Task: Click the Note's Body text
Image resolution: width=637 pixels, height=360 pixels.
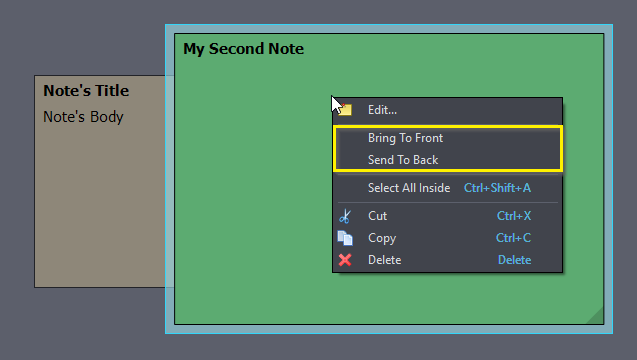Action: pos(83,117)
